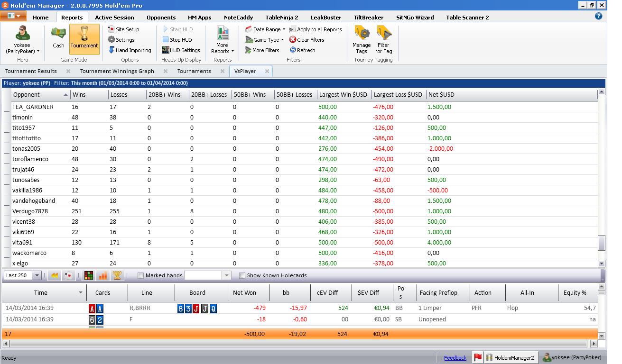Click Apply to all Reports
622x364 pixels.
click(316, 29)
